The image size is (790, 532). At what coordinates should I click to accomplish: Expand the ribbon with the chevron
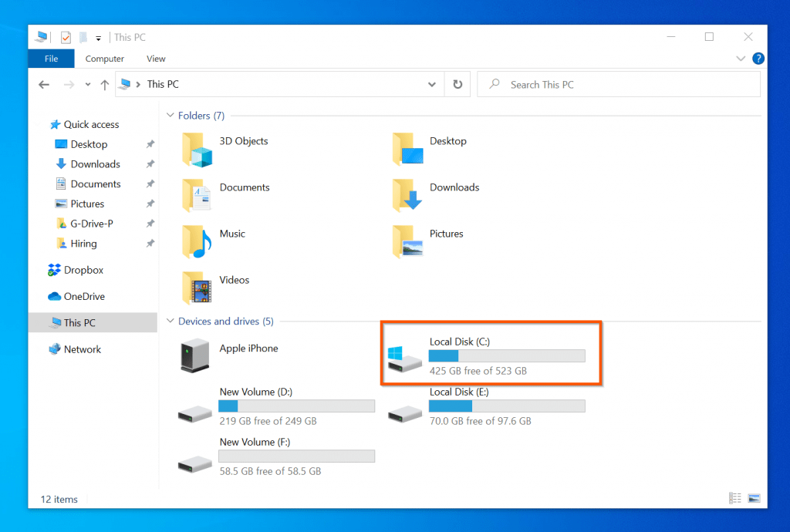pyautogui.click(x=740, y=59)
